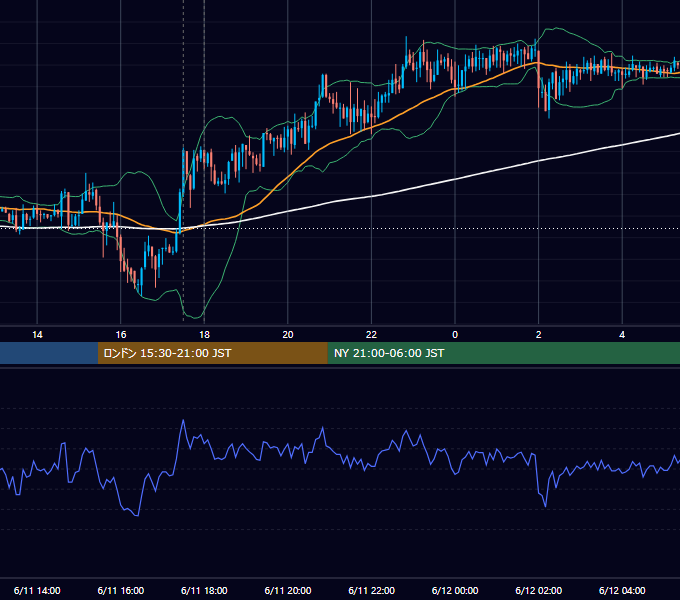Click the oscillator peak near 17:30
680x600 pixels.
pos(183,421)
